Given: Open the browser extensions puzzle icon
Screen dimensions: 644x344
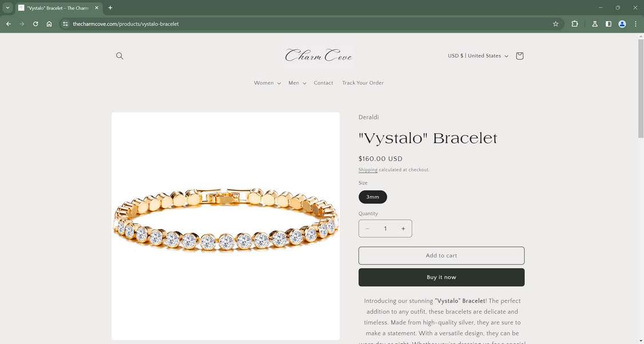Looking at the screenshot, I should click(x=575, y=24).
